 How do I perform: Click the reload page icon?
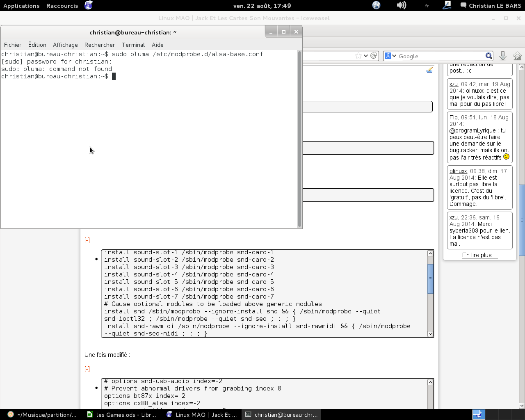click(x=374, y=56)
